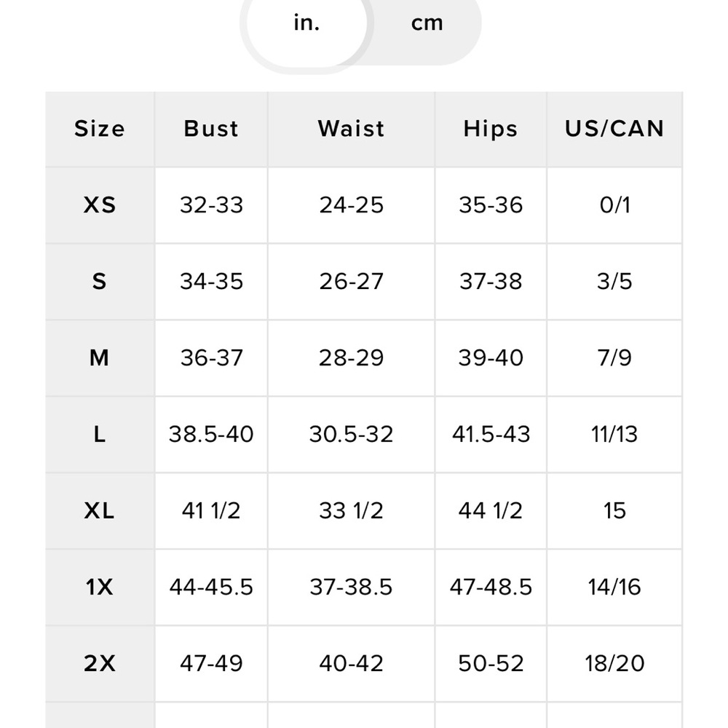Select the S size row label
Viewport: 728px width, 728px height.
coord(100,282)
